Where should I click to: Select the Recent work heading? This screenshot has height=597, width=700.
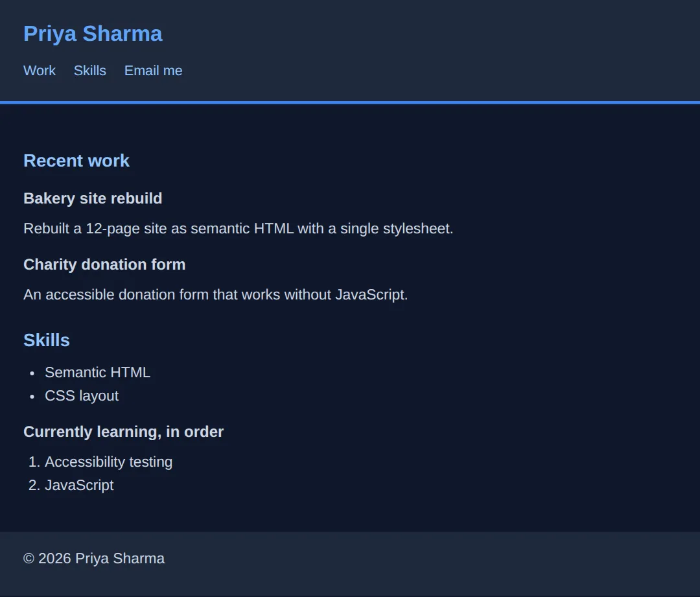click(76, 161)
